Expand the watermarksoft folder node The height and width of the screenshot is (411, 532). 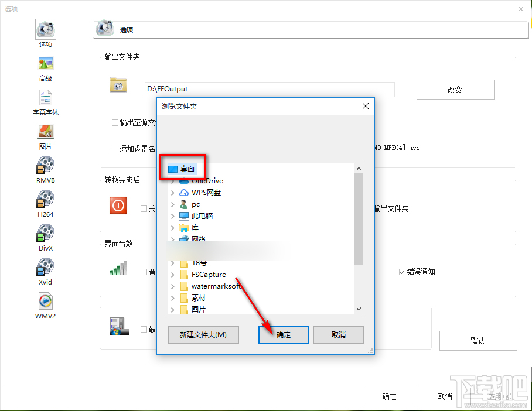point(173,286)
